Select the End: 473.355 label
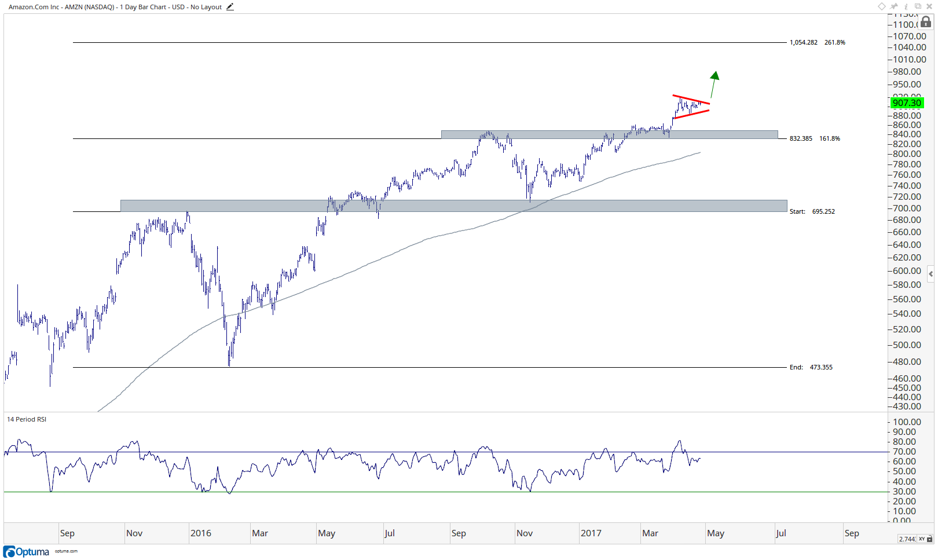The width and height of the screenshot is (938, 560). (x=811, y=367)
